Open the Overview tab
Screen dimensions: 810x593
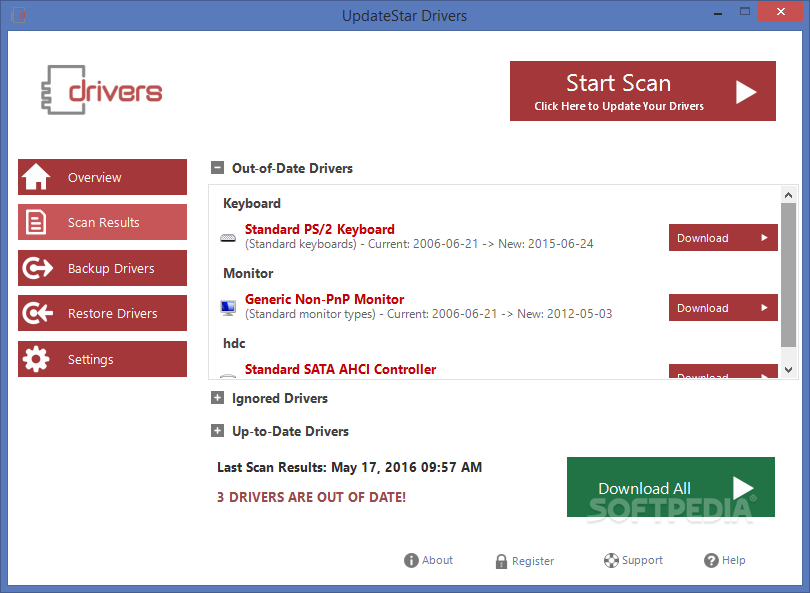click(x=102, y=177)
